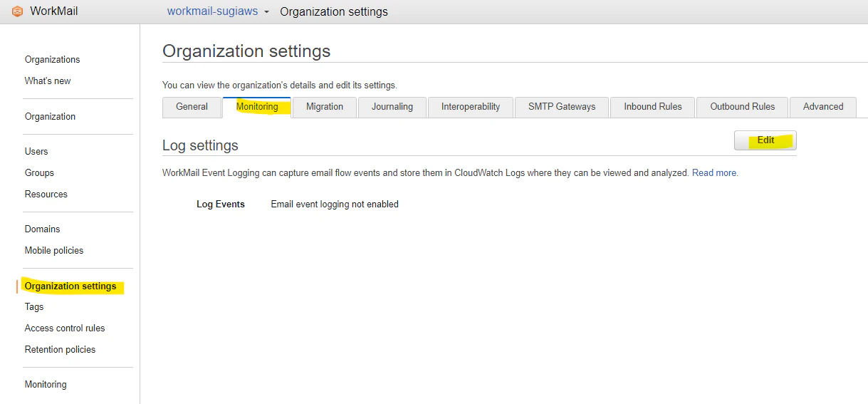Switch to the Migration tab
The image size is (868, 404).
coord(325,107)
